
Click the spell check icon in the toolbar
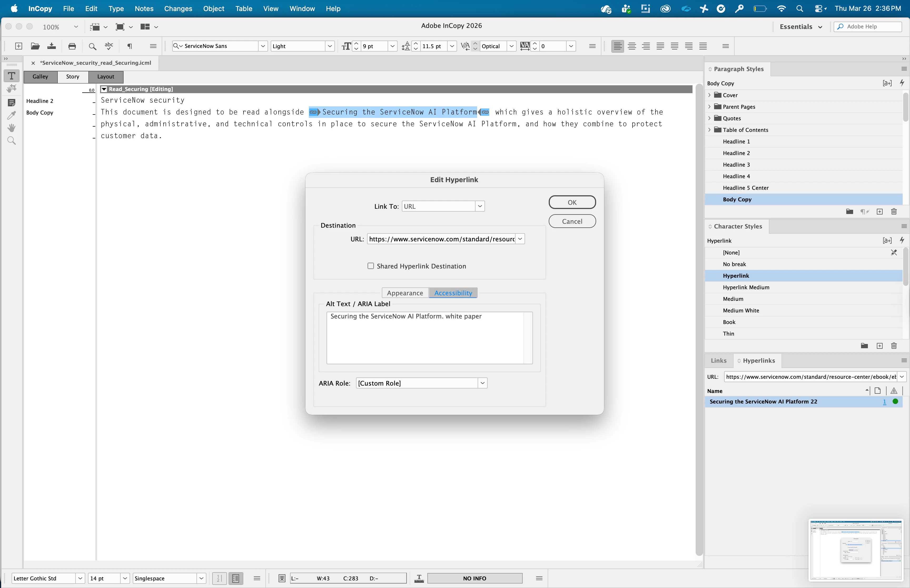coord(109,46)
